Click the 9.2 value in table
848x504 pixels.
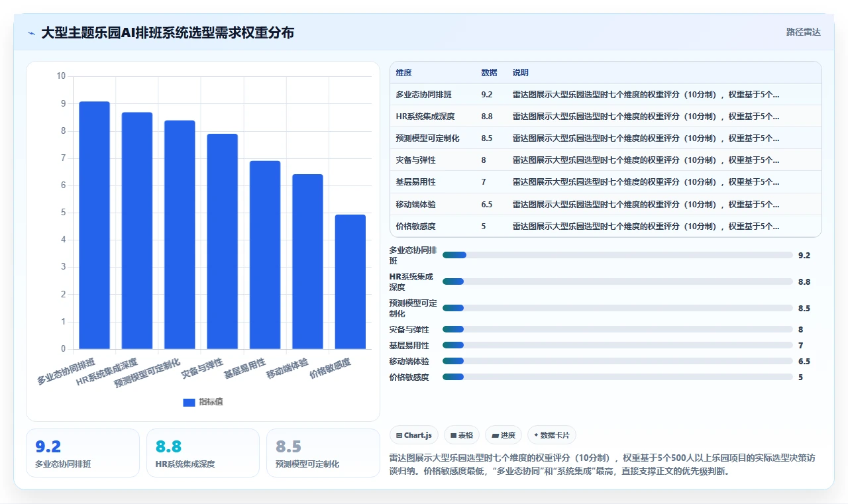pyautogui.click(x=487, y=95)
